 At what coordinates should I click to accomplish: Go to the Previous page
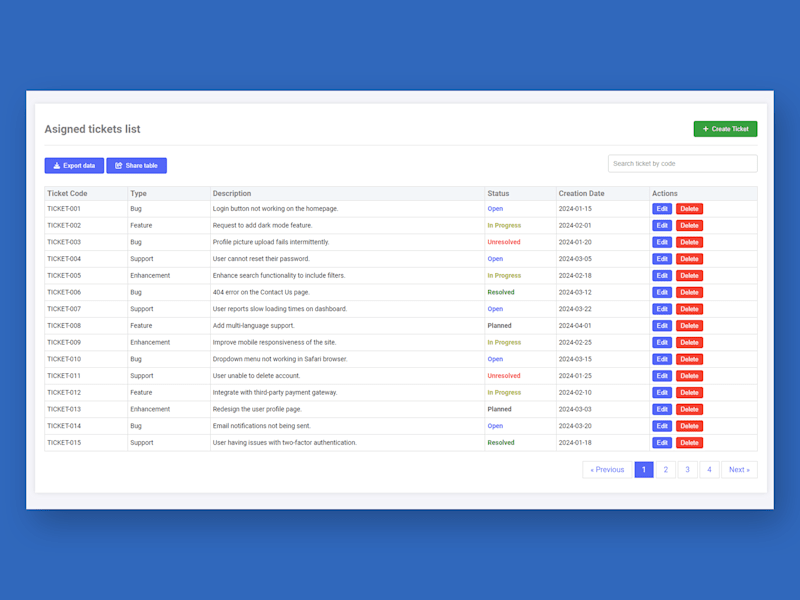pos(607,470)
